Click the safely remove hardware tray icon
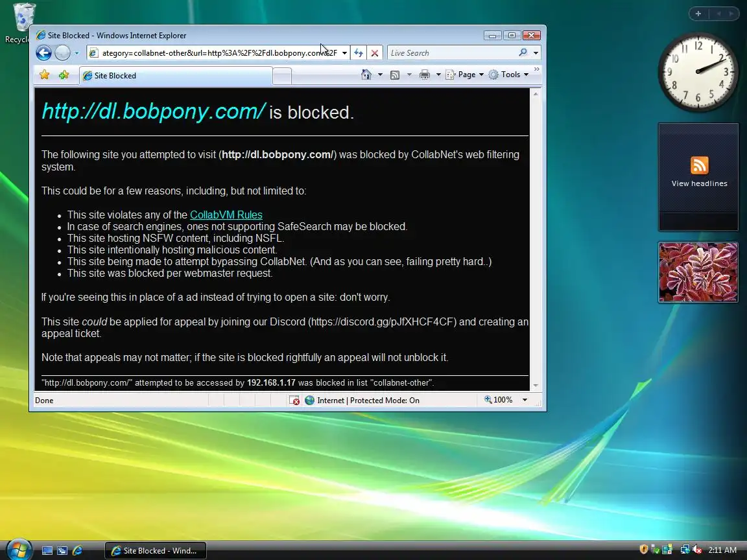 (x=655, y=550)
